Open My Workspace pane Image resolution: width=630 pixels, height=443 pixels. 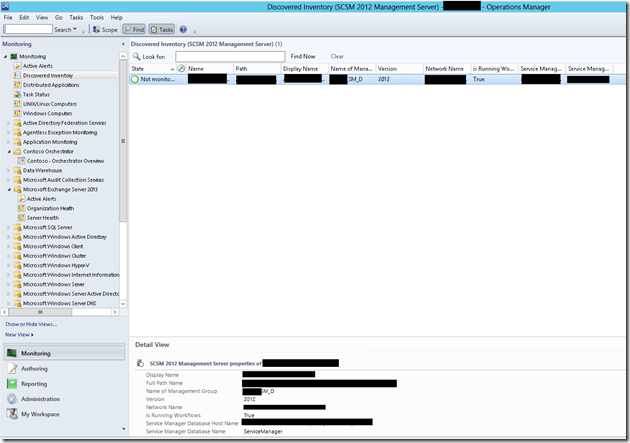[x=40, y=413]
